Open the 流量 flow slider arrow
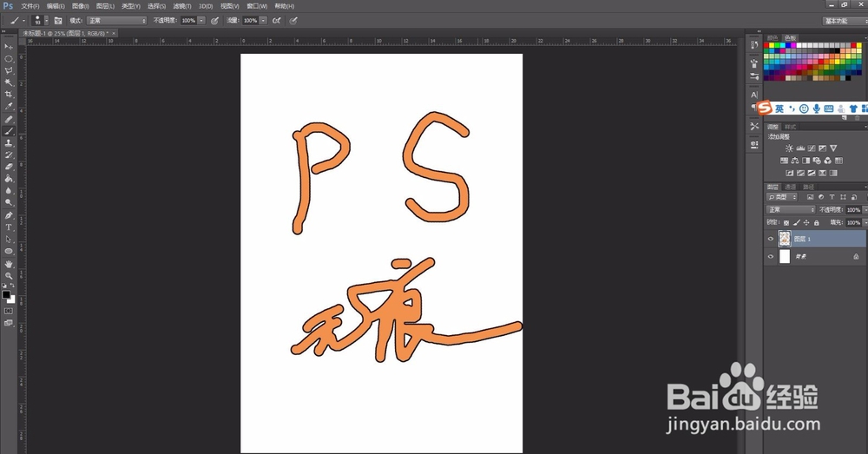868x454 pixels. (x=263, y=21)
